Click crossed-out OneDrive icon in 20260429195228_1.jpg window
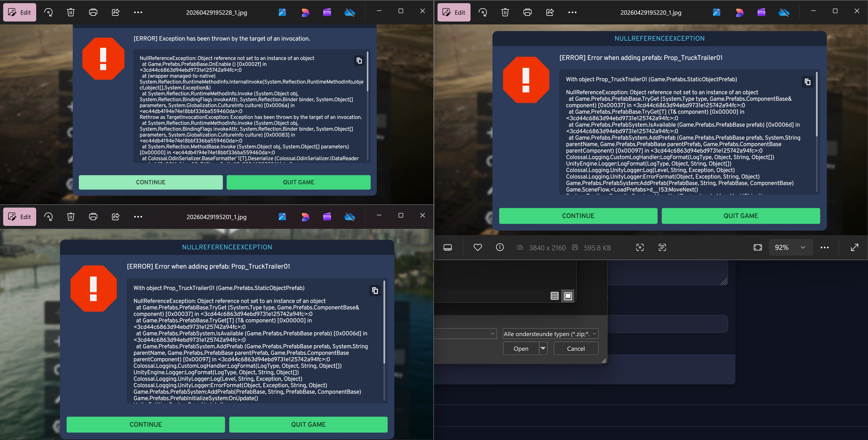The height and width of the screenshot is (440, 868). point(350,12)
